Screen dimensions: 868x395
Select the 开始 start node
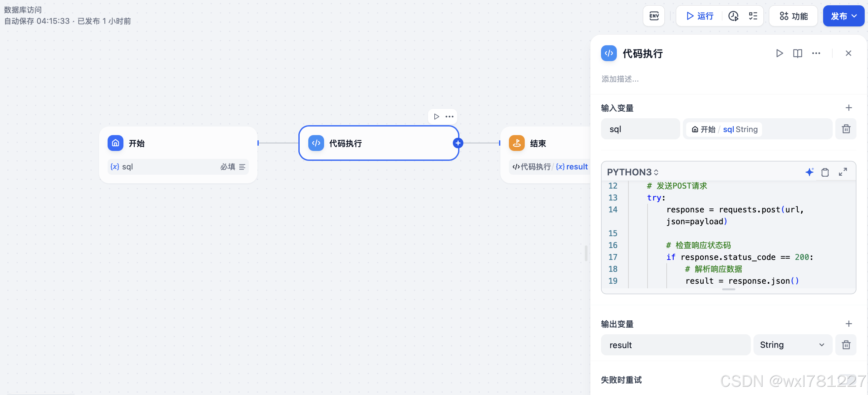click(178, 155)
